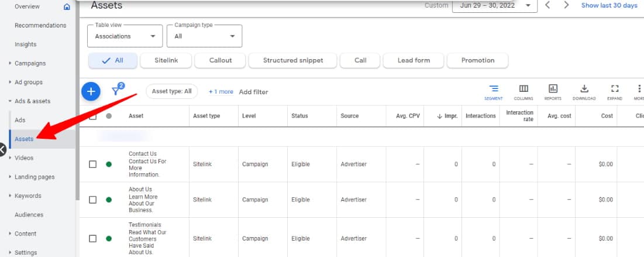This screenshot has width=644, height=257.
Task: Go to next date range arrow
Action: tap(566, 5)
